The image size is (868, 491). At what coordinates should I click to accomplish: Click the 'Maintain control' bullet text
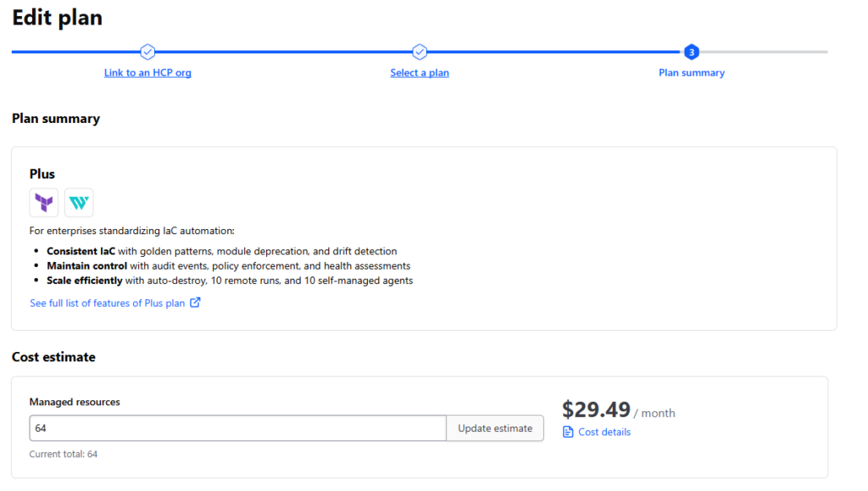tap(87, 266)
